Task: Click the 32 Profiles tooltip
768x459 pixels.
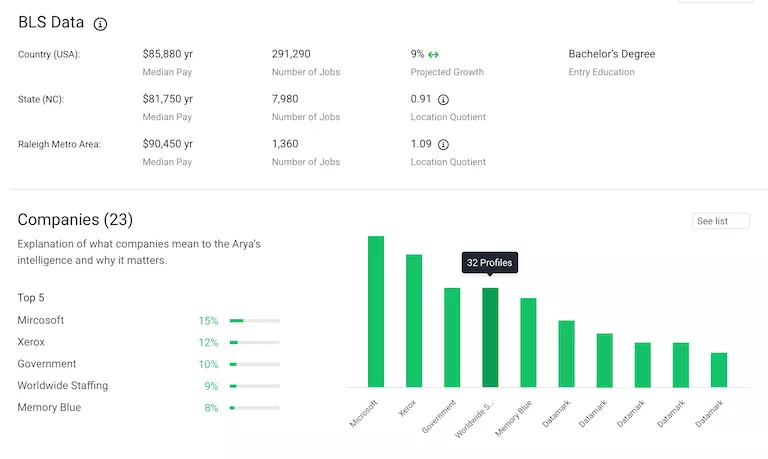Action: coord(490,263)
